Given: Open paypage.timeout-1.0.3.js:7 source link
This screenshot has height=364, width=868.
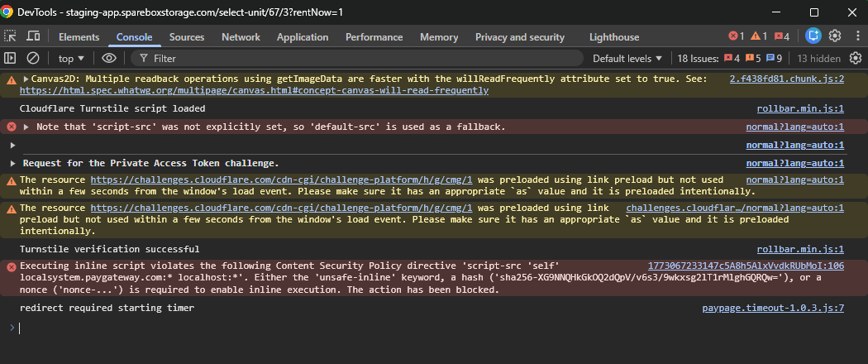Looking at the screenshot, I should [773, 308].
